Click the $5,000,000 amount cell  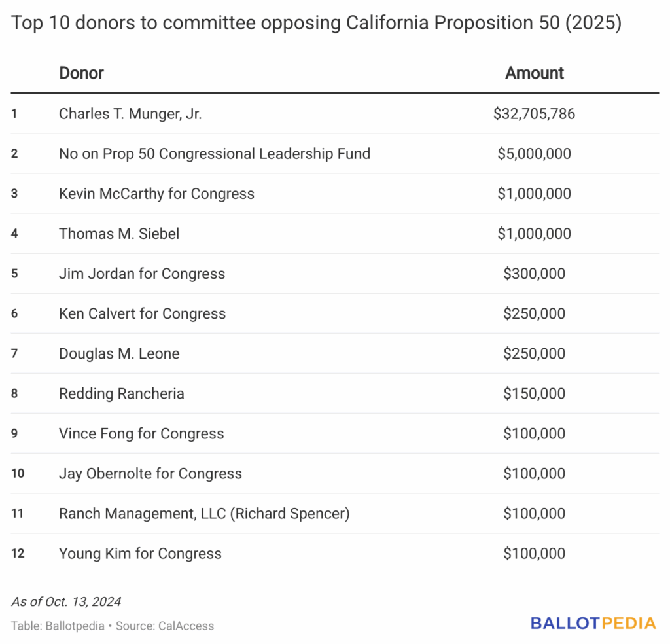(534, 154)
